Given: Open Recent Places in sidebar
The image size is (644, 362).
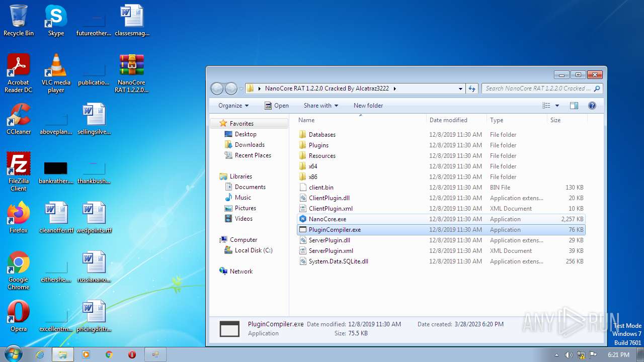Looking at the screenshot, I should [253, 155].
